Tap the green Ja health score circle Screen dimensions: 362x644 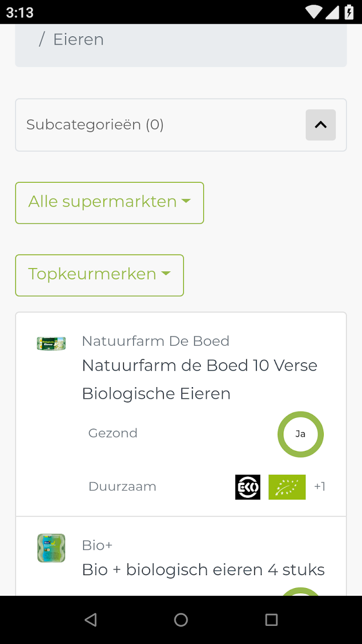pyautogui.click(x=300, y=434)
